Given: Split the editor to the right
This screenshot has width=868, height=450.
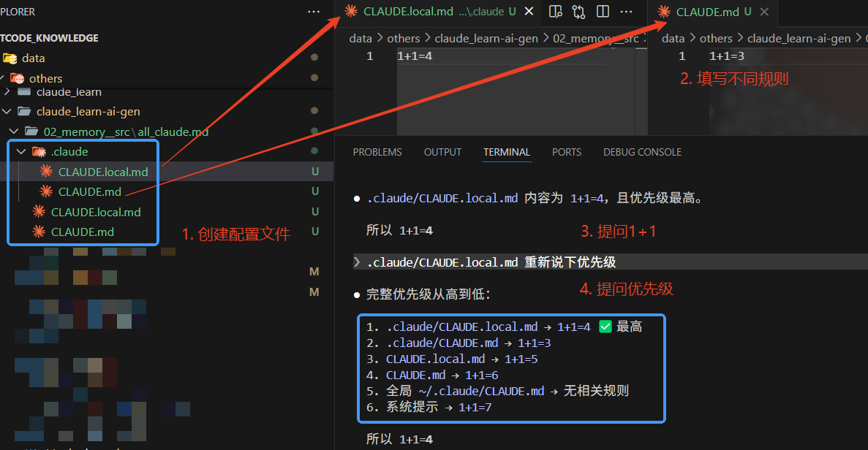Looking at the screenshot, I should (x=603, y=11).
